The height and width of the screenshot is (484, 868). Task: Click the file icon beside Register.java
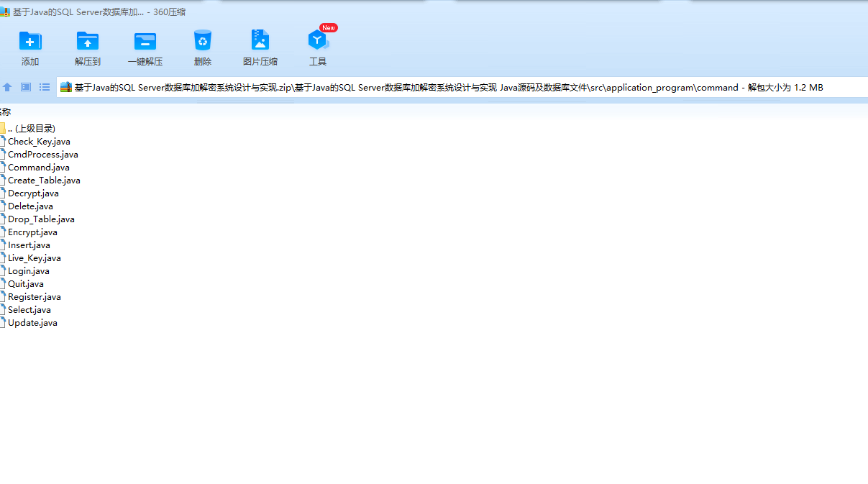[x=2, y=297]
